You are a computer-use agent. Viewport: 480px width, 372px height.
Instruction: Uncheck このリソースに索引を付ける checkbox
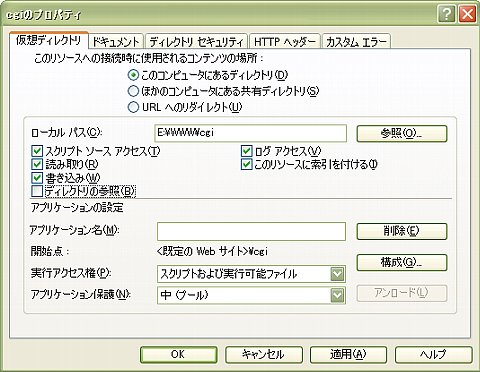pyautogui.click(x=246, y=164)
